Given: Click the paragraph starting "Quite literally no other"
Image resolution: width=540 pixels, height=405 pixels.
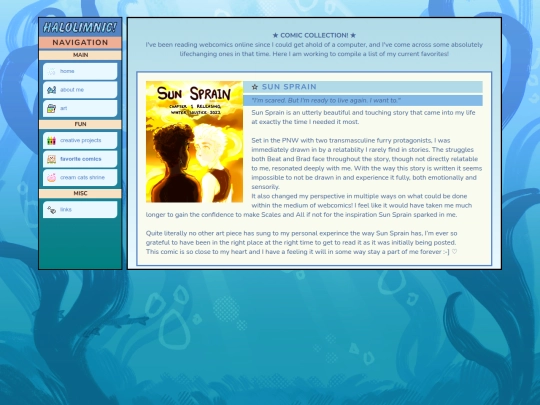Looking at the screenshot, I should click(302, 242).
